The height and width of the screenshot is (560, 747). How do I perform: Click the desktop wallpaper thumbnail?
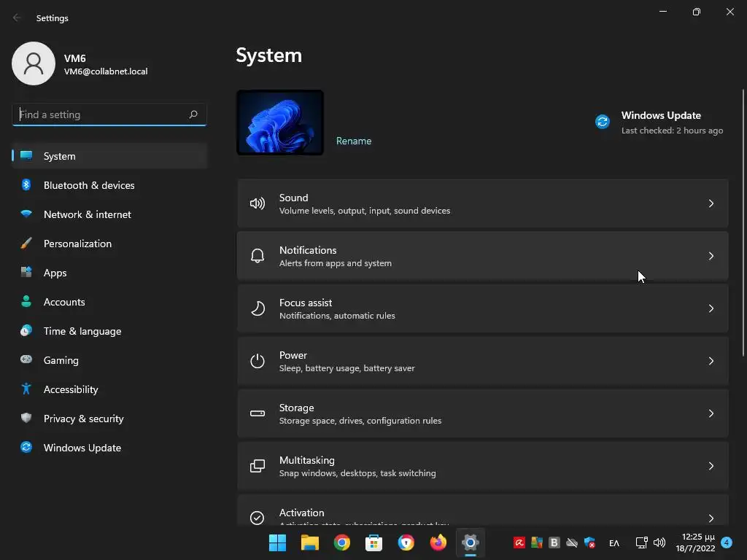(280, 122)
